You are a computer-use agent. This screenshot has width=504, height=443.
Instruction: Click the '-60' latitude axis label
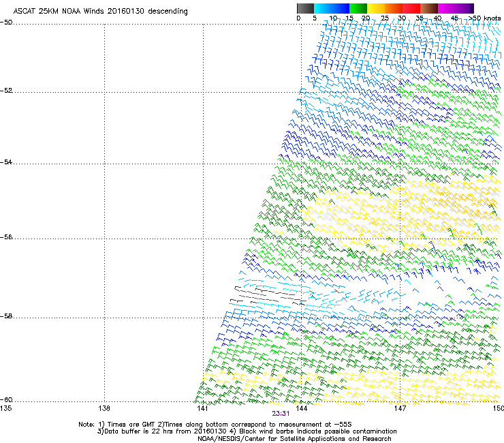point(6,399)
